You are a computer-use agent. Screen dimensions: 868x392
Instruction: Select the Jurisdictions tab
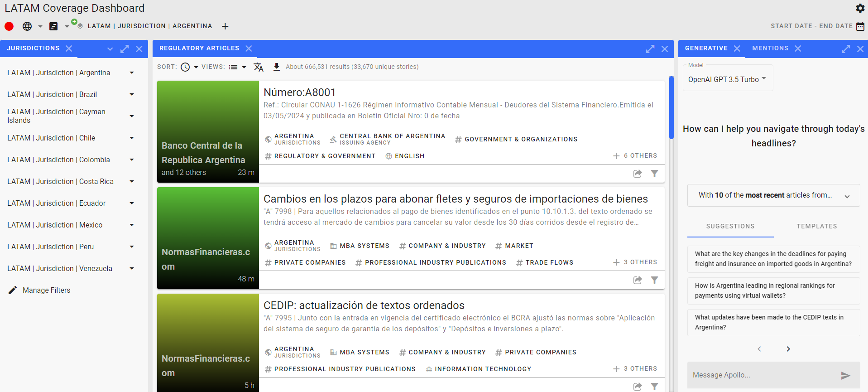pos(33,48)
